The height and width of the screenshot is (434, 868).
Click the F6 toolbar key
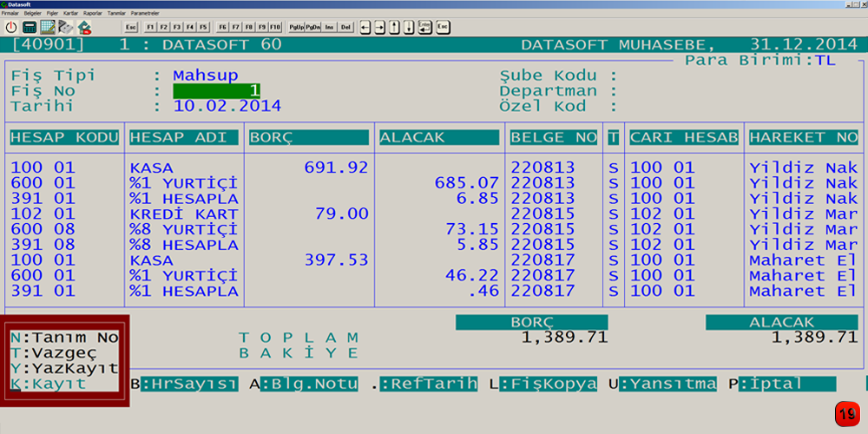(222, 27)
